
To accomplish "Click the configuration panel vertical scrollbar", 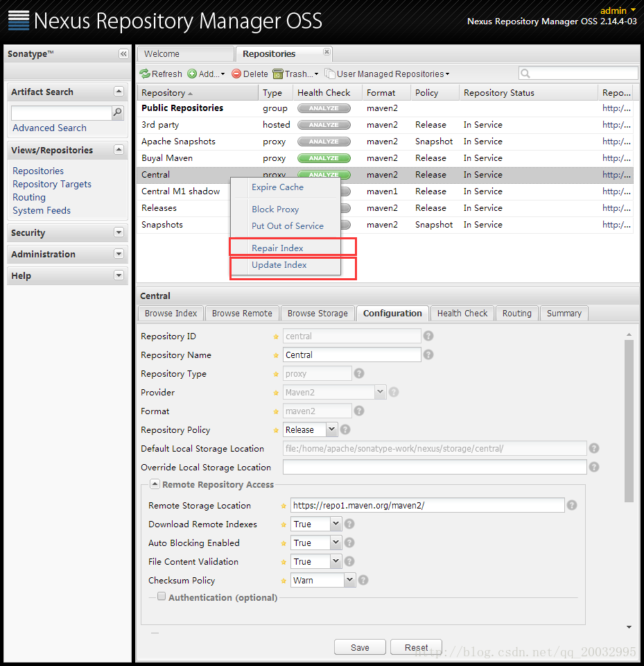I will (x=629, y=420).
